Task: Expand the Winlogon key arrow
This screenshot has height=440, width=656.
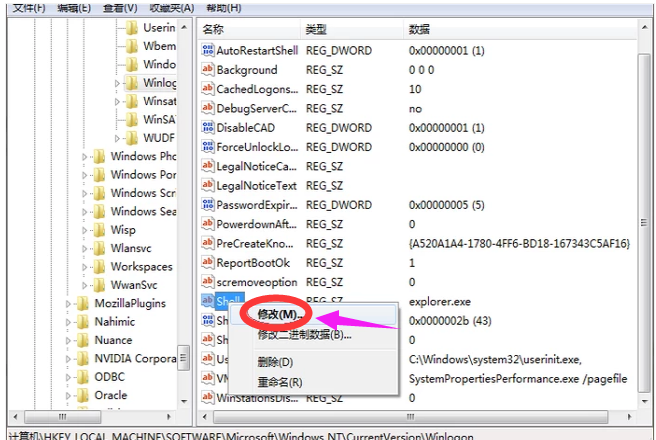Action: pyautogui.click(x=117, y=83)
